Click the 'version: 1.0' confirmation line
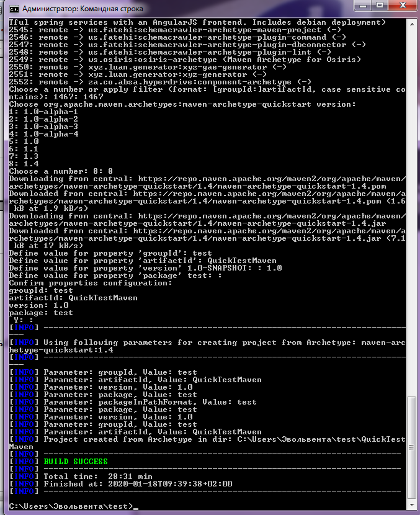Screen dimensions: 420x515 point(38,305)
